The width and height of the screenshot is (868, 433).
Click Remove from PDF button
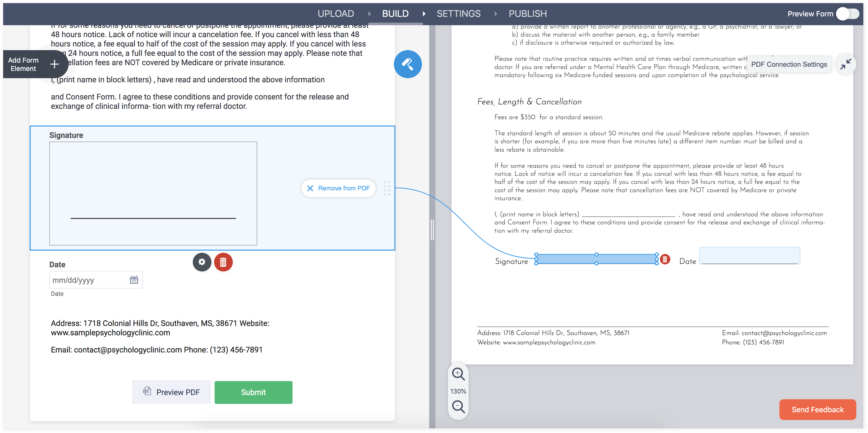338,188
